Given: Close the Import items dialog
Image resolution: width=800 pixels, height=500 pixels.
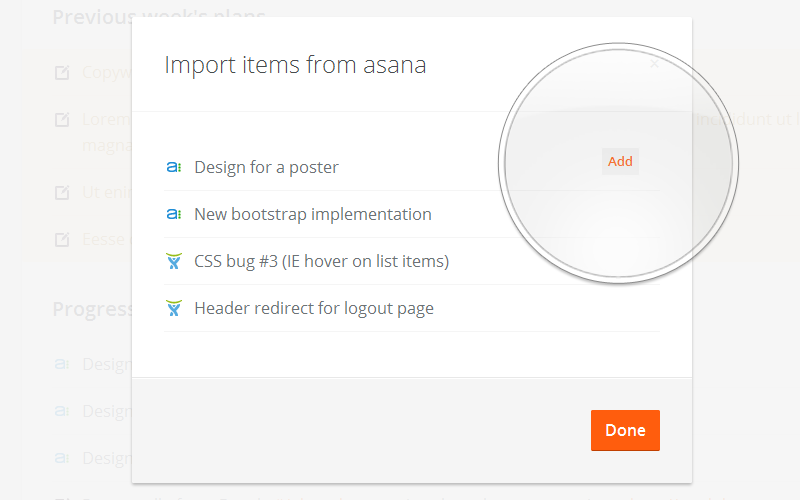Looking at the screenshot, I should (x=654, y=64).
